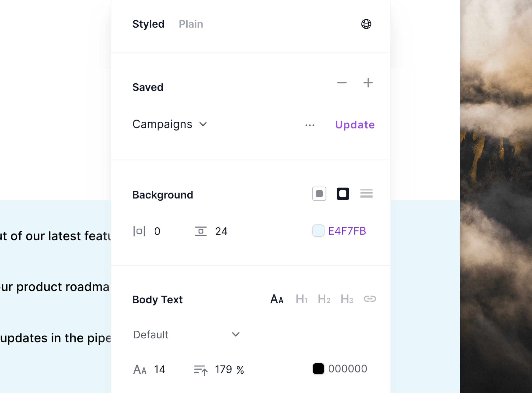532x393 pixels.
Task: Select the three-line full-width background icon
Action: click(366, 194)
